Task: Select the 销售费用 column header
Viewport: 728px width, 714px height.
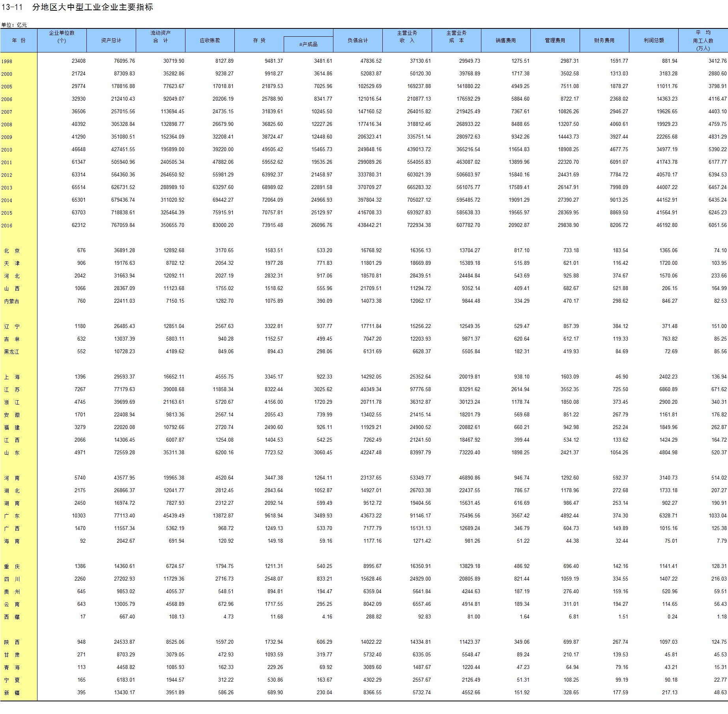Action: [505, 40]
